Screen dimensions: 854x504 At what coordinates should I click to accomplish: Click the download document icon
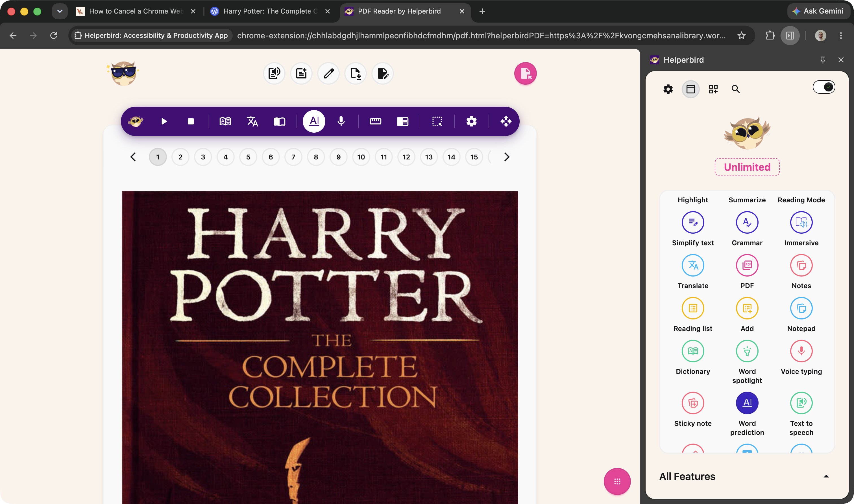(356, 73)
